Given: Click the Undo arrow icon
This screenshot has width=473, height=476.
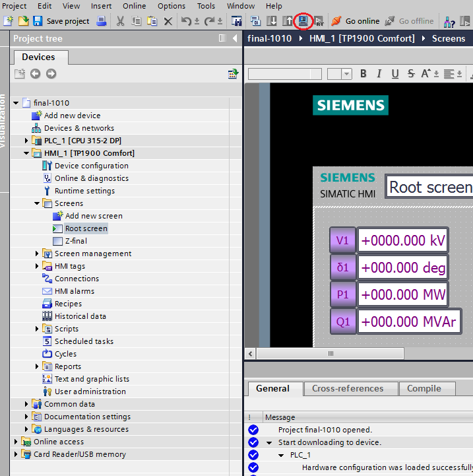Looking at the screenshot, I should tap(186, 21).
